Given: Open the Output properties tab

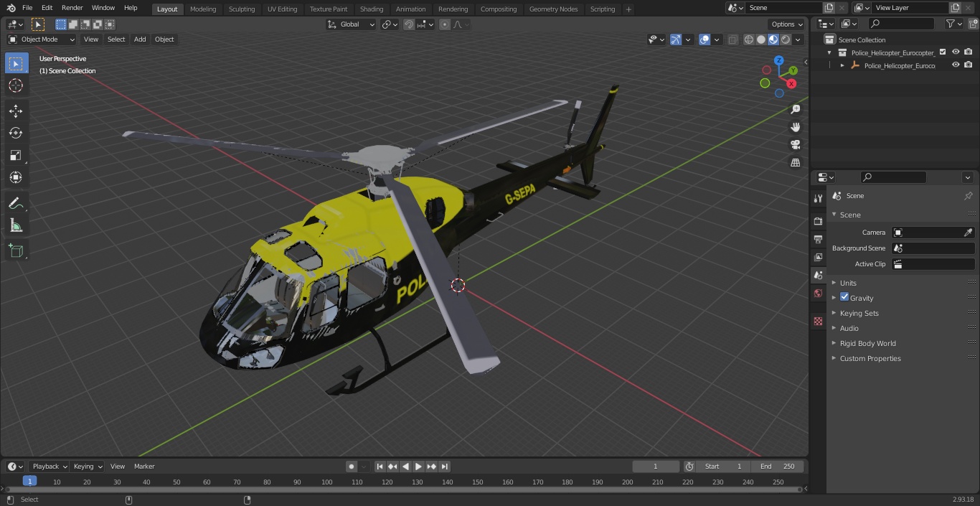Looking at the screenshot, I should pos(818,239).
